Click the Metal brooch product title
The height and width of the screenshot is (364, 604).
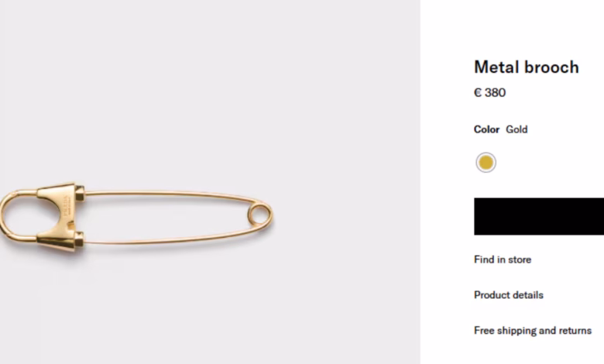(527, 67)
